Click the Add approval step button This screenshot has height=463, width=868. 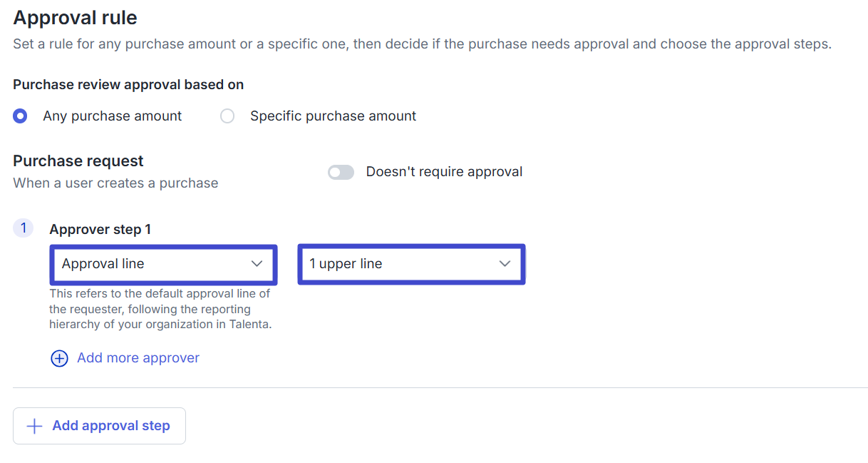(x=99, y=426)
